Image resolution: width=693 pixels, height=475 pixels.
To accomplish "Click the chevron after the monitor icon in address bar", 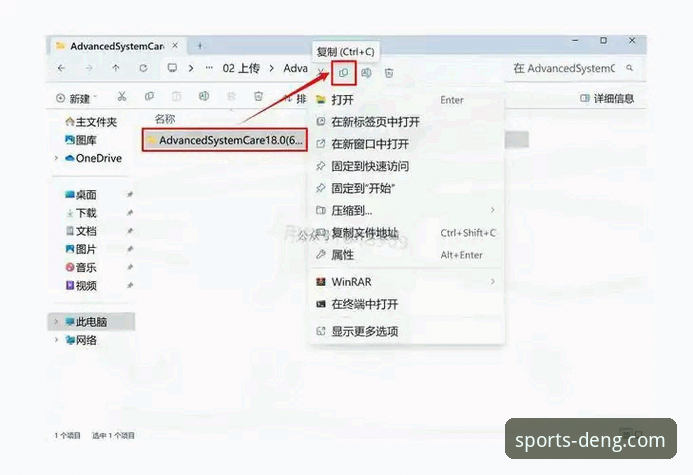I will pos(191,68).
